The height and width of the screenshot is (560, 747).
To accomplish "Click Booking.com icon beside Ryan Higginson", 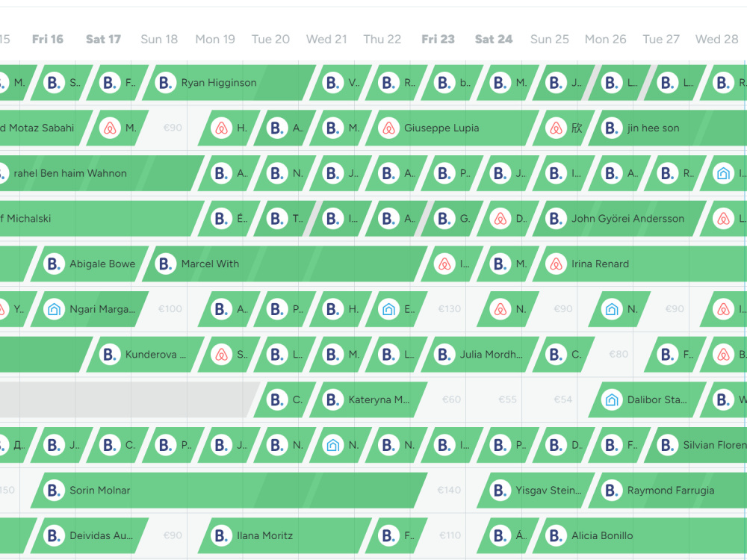I will [165, 83].
